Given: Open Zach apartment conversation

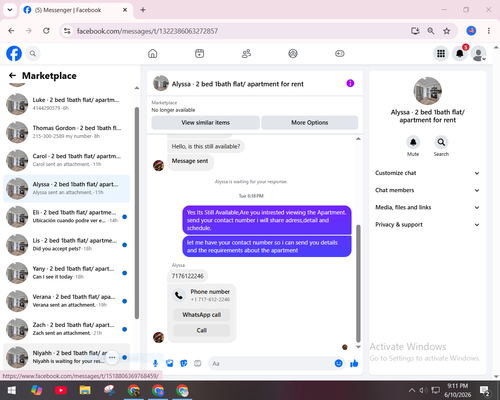Looking at the screenshot, I should point(67,329).
